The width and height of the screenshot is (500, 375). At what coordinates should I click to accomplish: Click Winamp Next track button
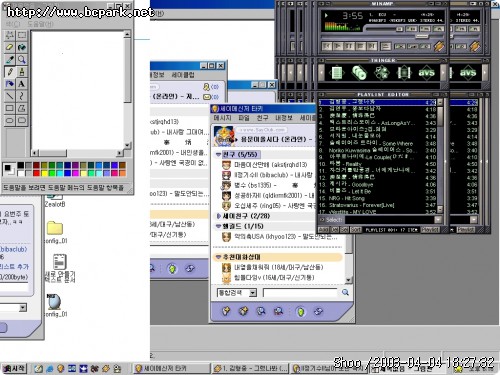tap(372, 46)
